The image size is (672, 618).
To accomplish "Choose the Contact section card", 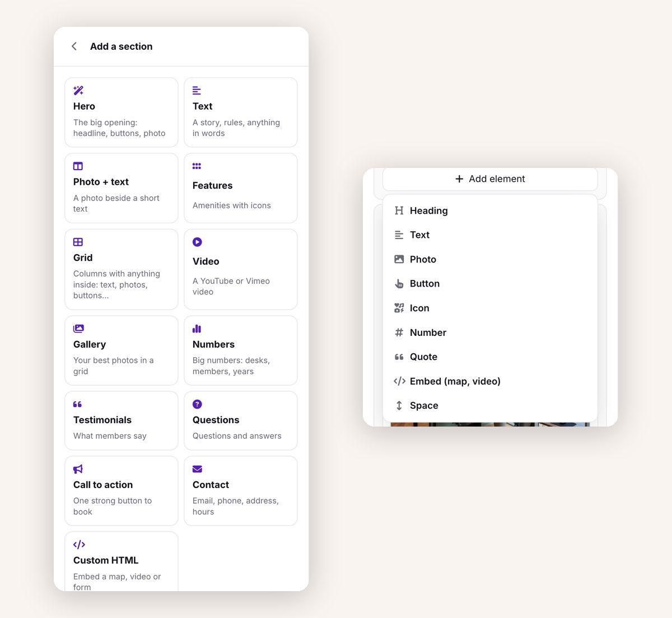I will [241, 491].
